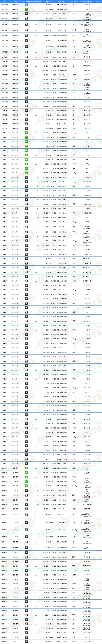
Task: Click the Pojemność silnika column header
Action: [37, 1]
